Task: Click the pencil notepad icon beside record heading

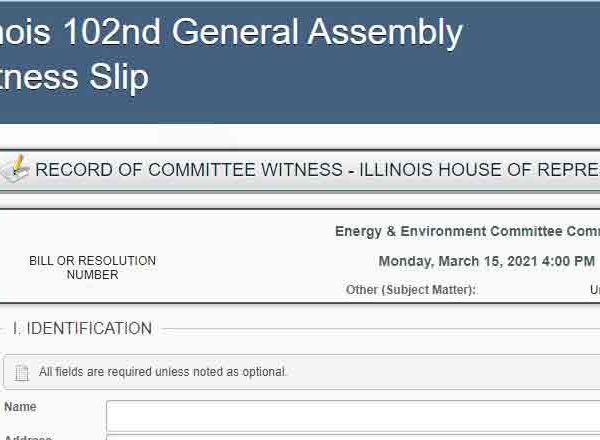Action: click(x=14, y=168)
